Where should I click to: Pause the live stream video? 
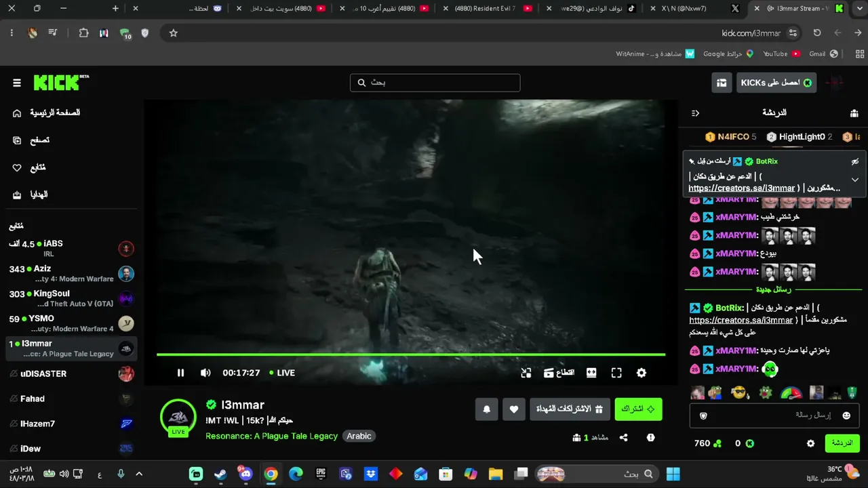pyautogui.click(x=180, y=373)
